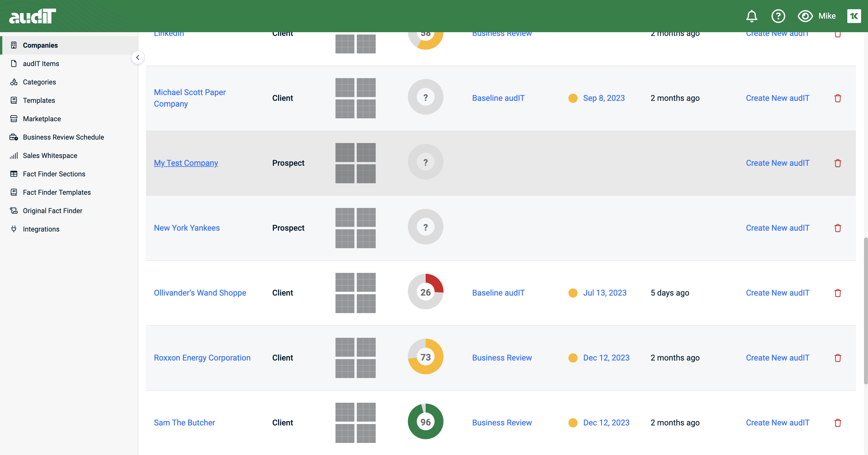This screenshot has width=868, height=455.
Task: Create New audIT for Sam The Butcher
Action: point(777,423)
